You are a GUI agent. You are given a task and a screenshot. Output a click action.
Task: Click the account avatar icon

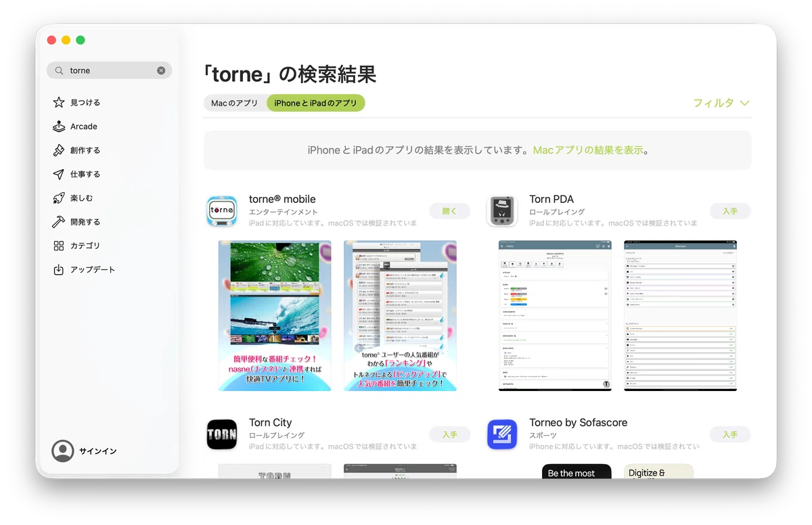pos(63,451)
